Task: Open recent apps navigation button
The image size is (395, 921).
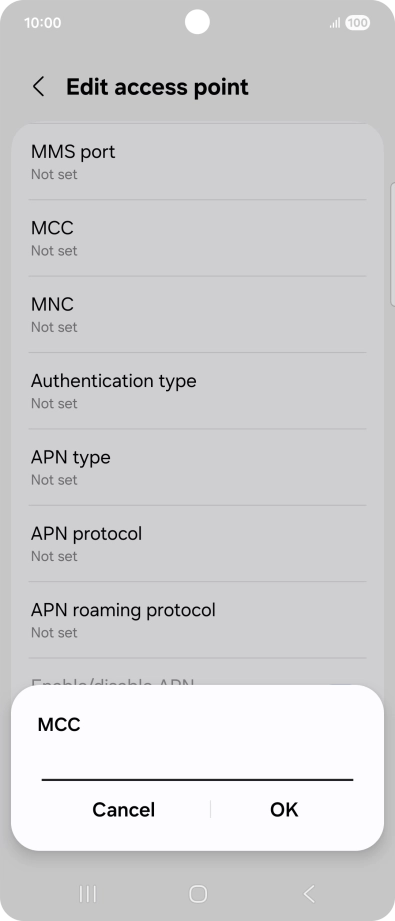Action: point(88,893)
